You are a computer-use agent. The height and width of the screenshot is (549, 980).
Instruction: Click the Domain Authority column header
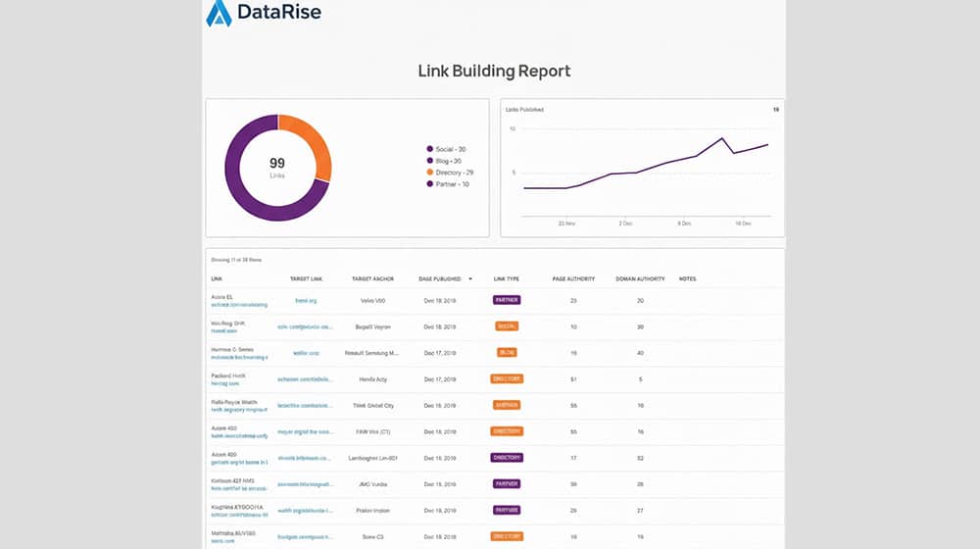point(640,278)
